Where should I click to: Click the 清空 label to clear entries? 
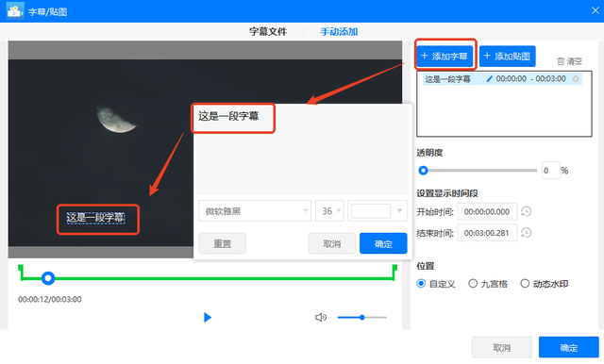575,61
